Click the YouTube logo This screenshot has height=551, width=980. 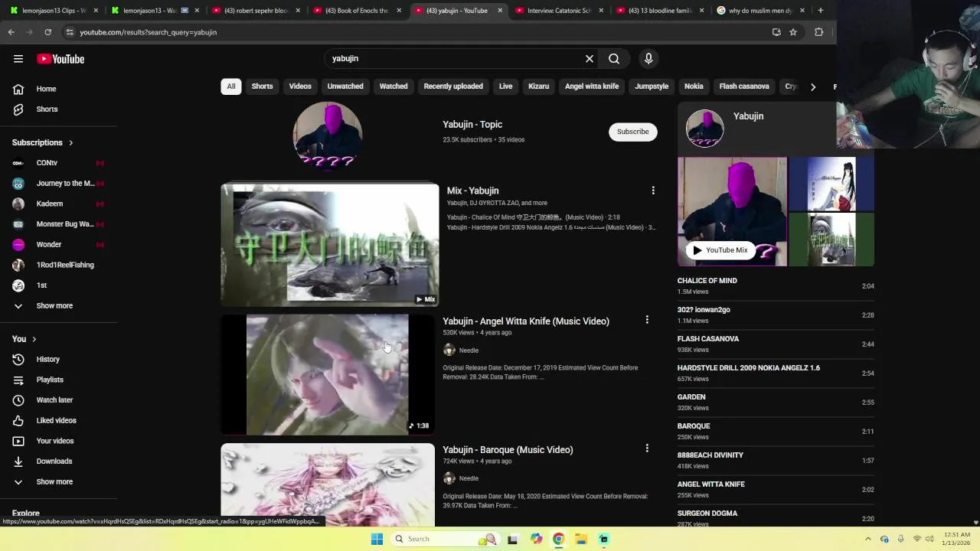point(60,59)
